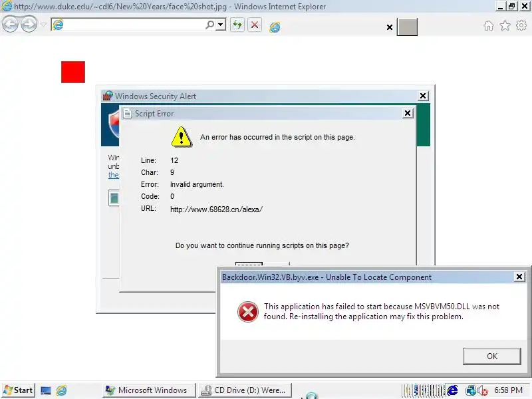The height and width of the screenshot is (399, 532).
Task: Click the blue 'the' link in Security Alert
Action: (113, 175)
